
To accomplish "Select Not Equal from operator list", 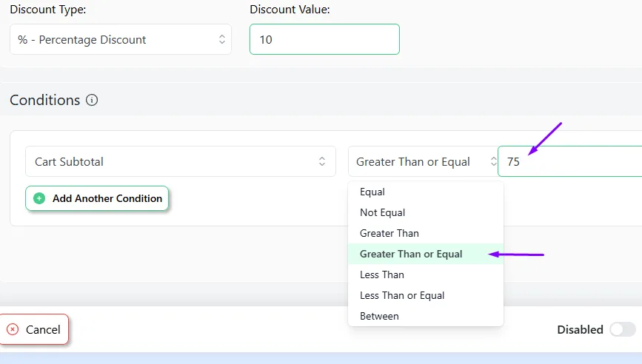I will (x=425, y=212).
